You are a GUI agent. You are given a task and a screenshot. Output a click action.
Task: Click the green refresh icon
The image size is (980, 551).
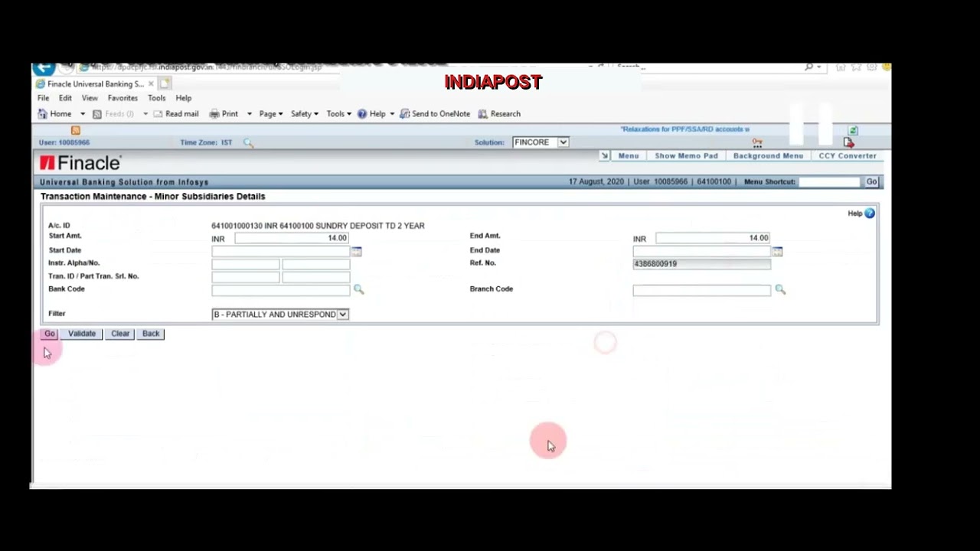click(853, 131)
